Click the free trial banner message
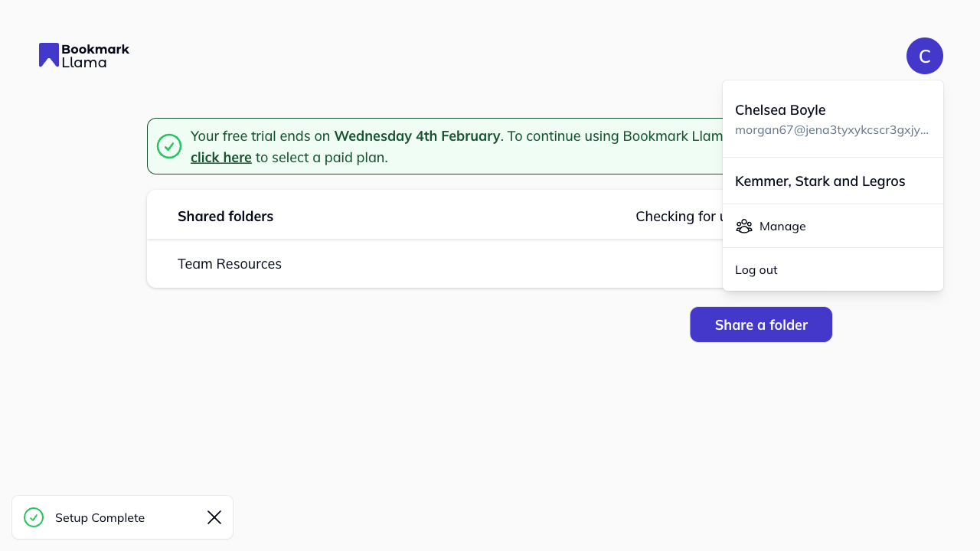The image size is (980, 551). pyautogui.click(x=459, y=145)
